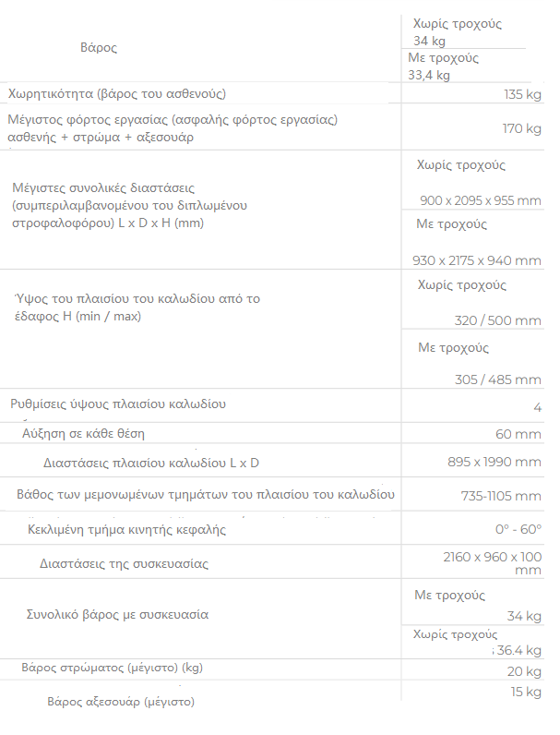Image resolution: width=560 pixels, height=735 pixels.
Task: Click the Χωρητικότητα (βάρος του ασθενούς) label
Action: point(117,94)
